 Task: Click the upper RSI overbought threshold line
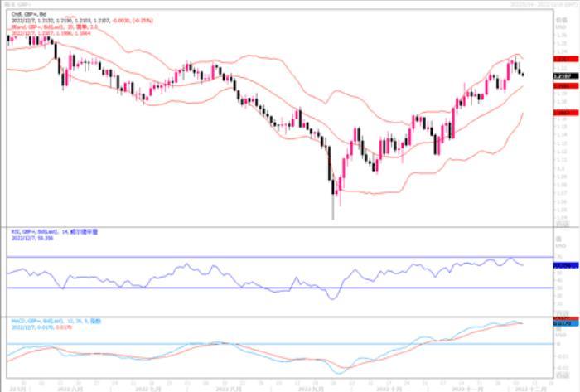pyautogui.click(x=249, y=257)
